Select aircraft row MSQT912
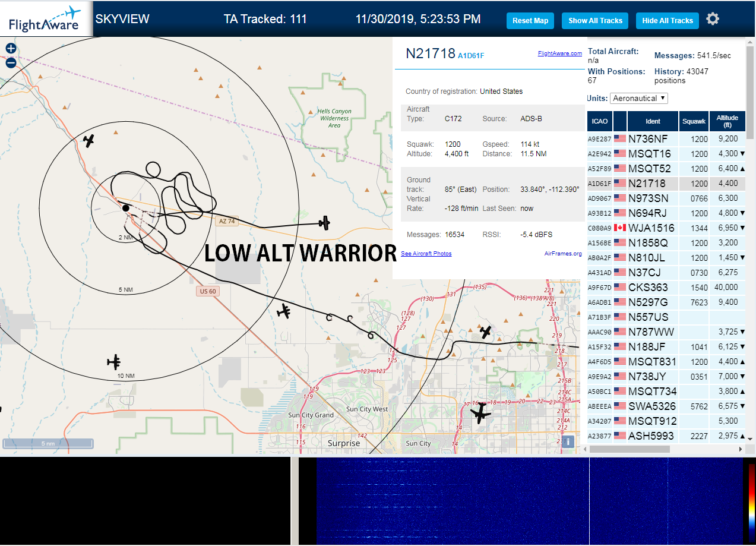Image resolution: width=756 pixels, height=546 pixels. point(666,421)
